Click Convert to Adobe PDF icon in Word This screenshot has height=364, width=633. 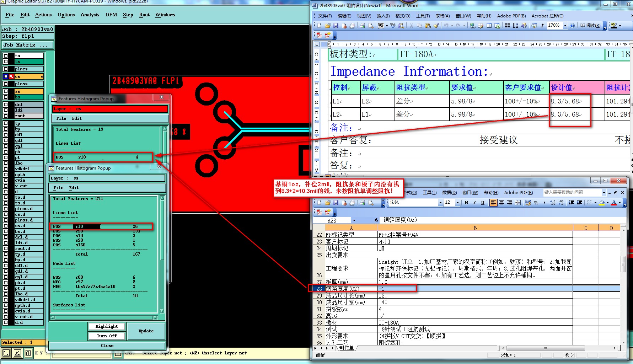coord(319,35)
